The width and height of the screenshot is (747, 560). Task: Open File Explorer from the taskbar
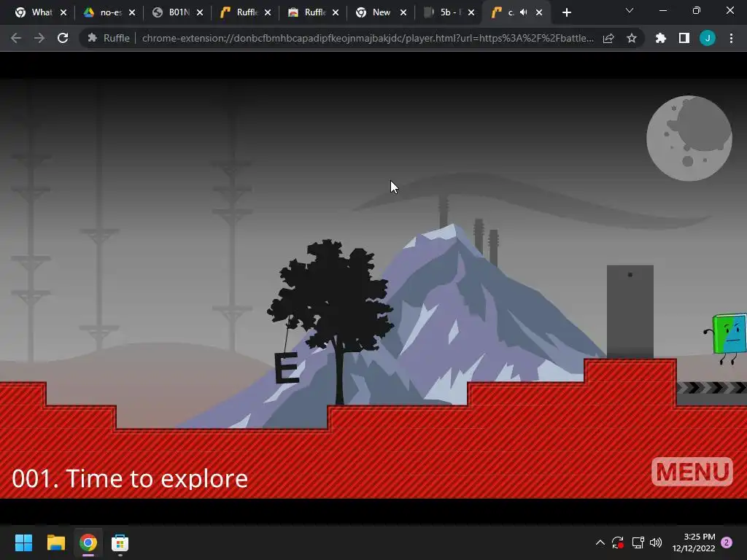(55, 542)
